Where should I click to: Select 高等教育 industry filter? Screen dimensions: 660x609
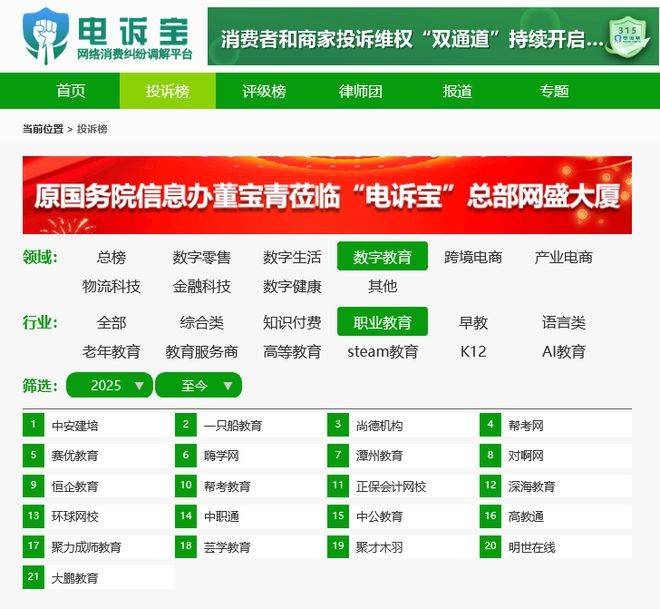click(x=292, y=351)
